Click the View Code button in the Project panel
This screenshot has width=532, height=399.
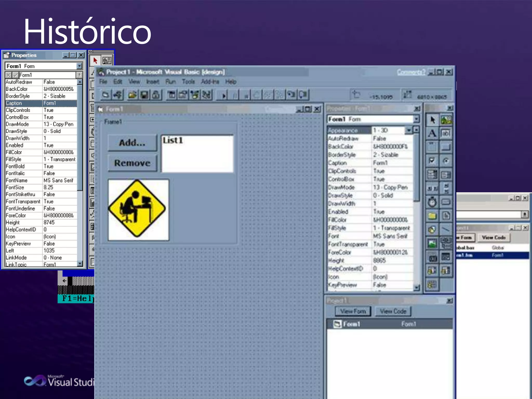point(393,311)
